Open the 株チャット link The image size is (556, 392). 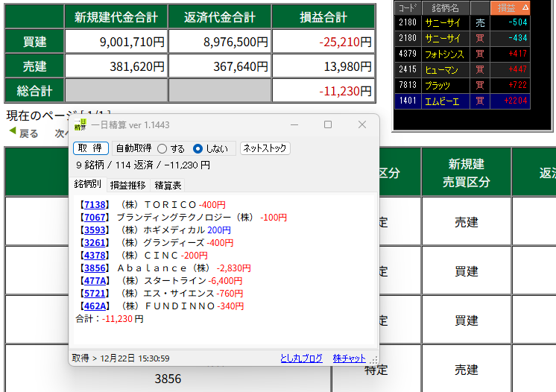(x=350, y=358)
